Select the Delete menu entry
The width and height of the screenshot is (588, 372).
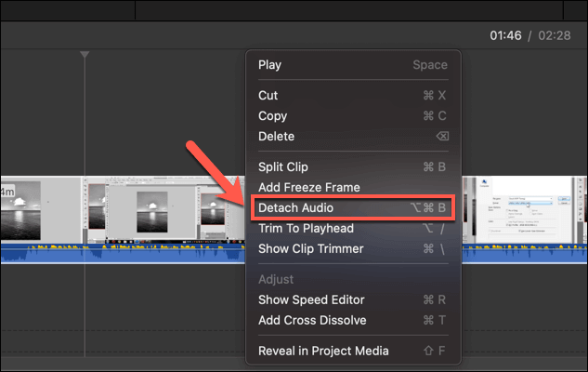click(x=276, y=136)
